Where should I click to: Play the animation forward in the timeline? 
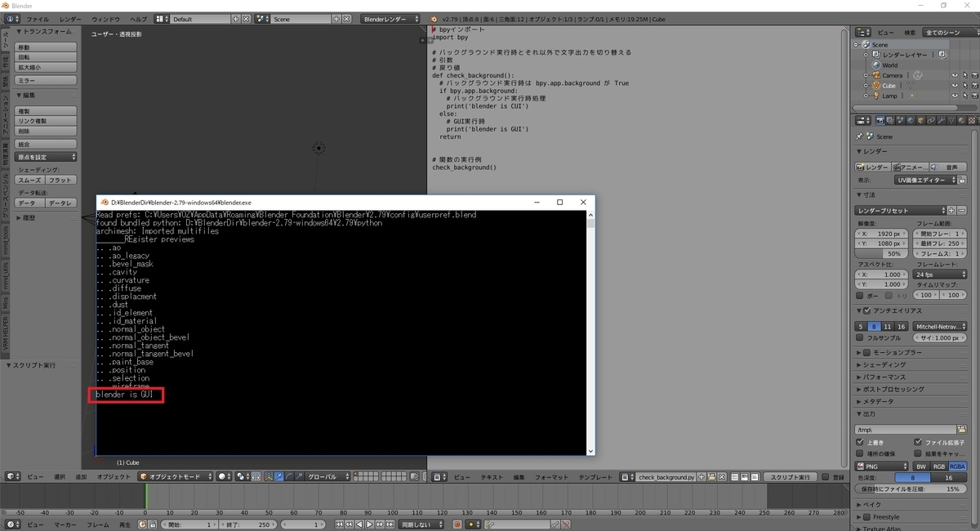point(369,524)
